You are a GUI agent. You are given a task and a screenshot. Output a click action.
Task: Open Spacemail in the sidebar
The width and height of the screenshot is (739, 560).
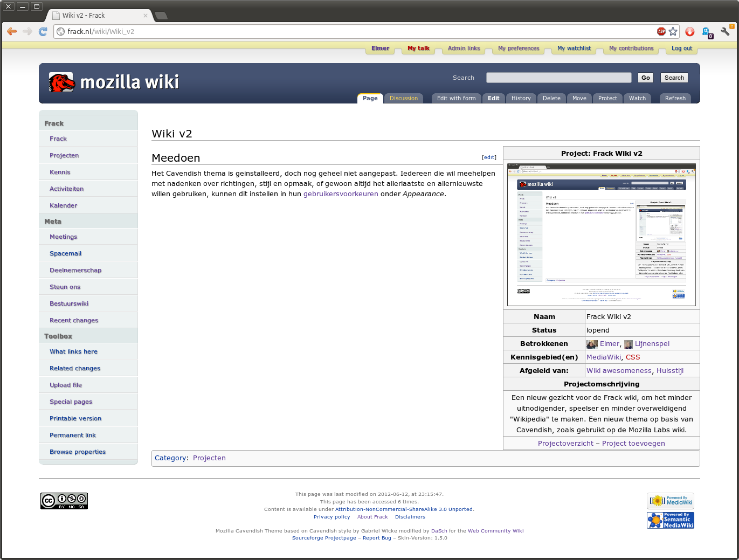click(66, 253)
